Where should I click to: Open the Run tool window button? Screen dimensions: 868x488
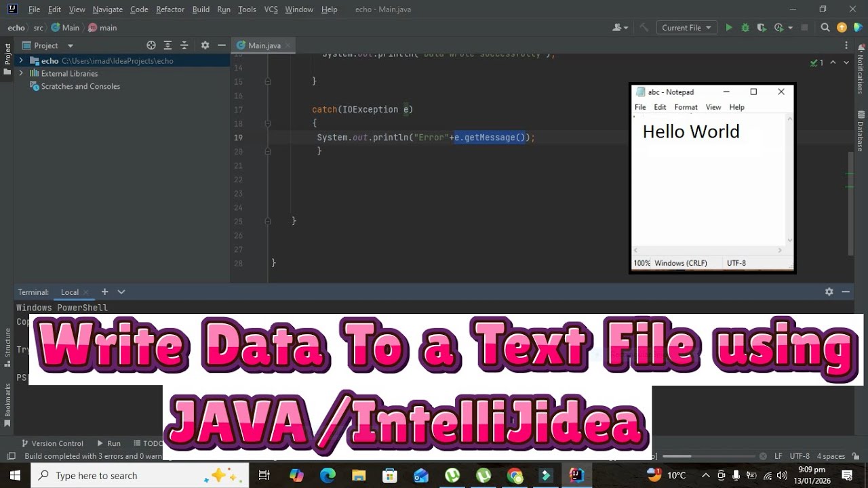point(108,443)
